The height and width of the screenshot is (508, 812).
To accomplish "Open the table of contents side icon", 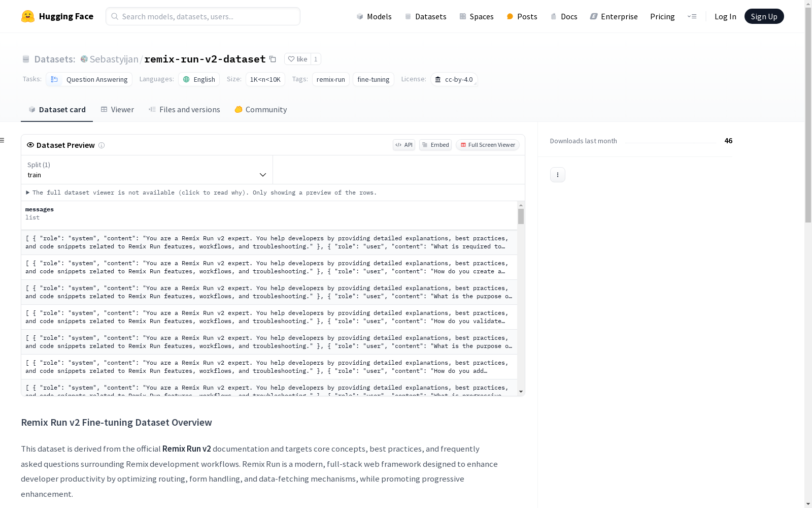I will coord(3,140).
